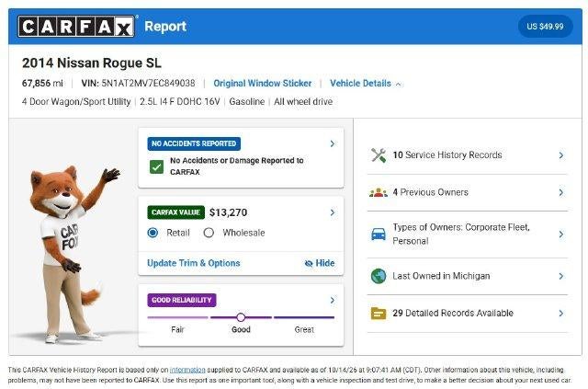Open Good Reliability card chevron
This screenshot has width=588, height=389.
click(x=333, y=300)
